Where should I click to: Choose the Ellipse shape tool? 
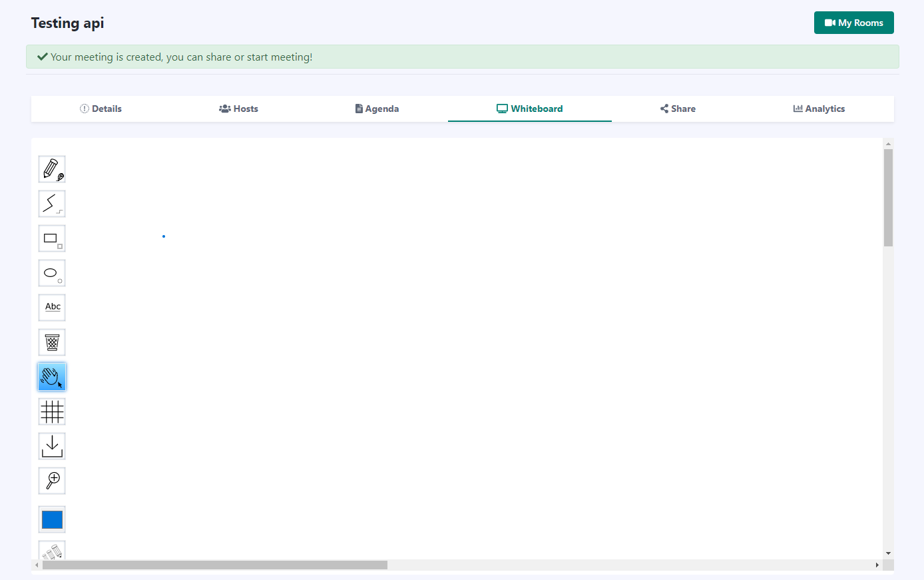click(x=52, y=273)
